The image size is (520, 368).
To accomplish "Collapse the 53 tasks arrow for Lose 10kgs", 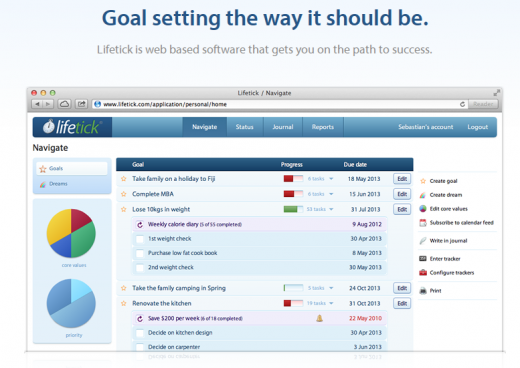I will click(x=331, y=209).
